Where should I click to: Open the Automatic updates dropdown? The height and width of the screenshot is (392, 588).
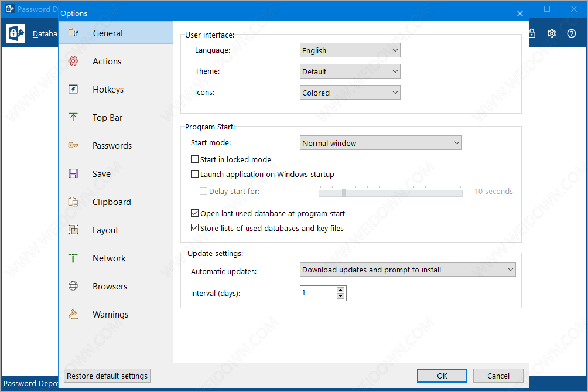click(x=408, y=270)
